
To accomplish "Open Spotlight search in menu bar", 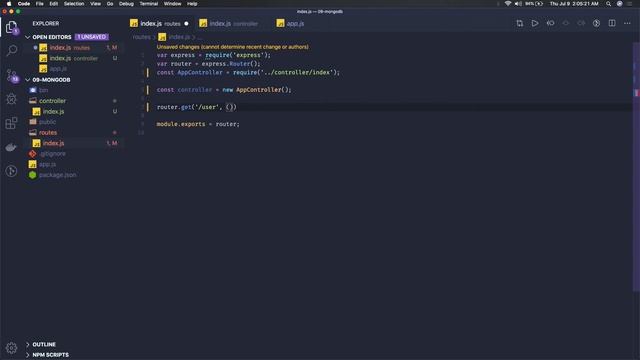I will point(608,4).
